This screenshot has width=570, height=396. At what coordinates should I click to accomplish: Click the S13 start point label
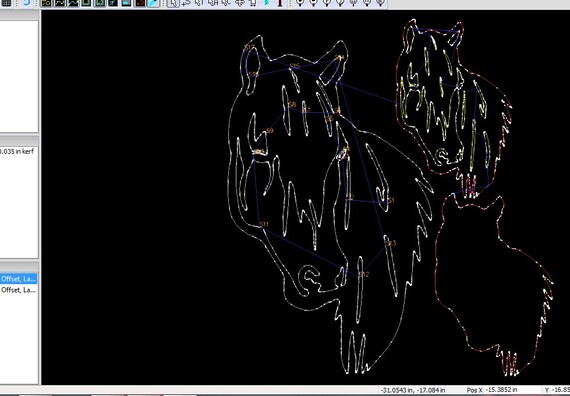coord(391,243)
